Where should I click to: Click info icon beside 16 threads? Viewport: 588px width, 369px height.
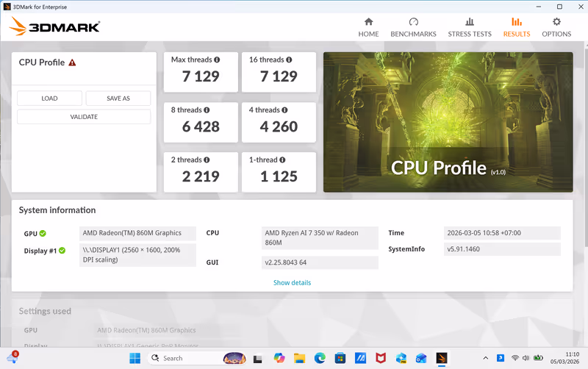click(x=289, y=60)
